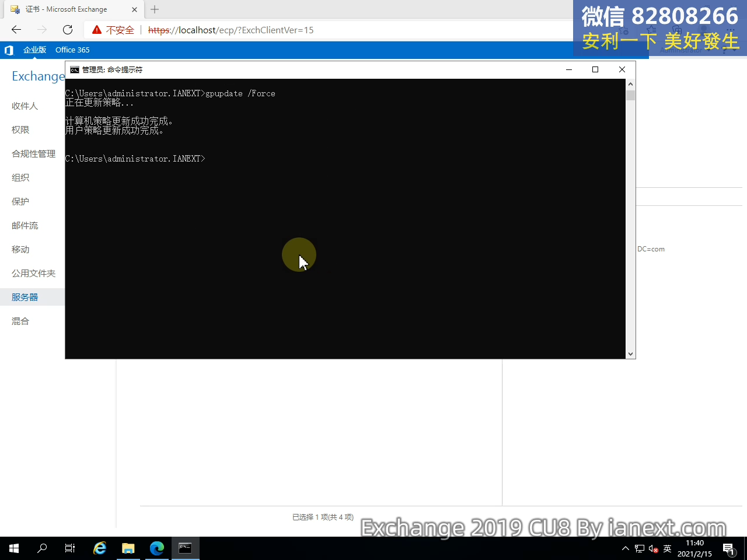
Task: Open Task View on taskbar
Action: click(x=70, y=548)
